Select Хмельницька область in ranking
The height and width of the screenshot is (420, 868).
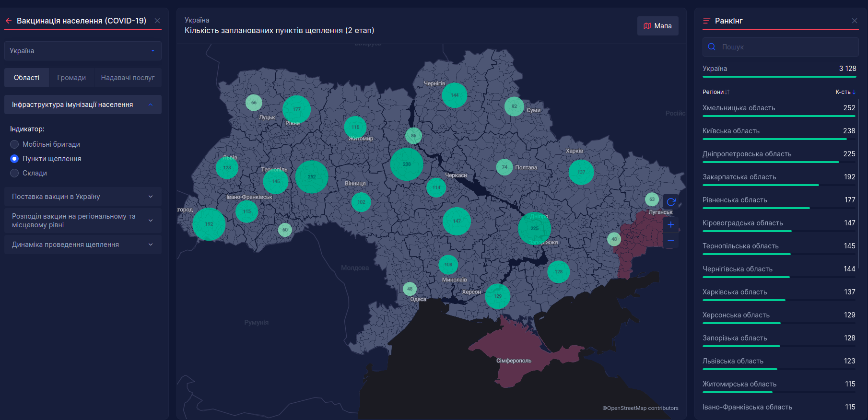(x=779, y=110)
